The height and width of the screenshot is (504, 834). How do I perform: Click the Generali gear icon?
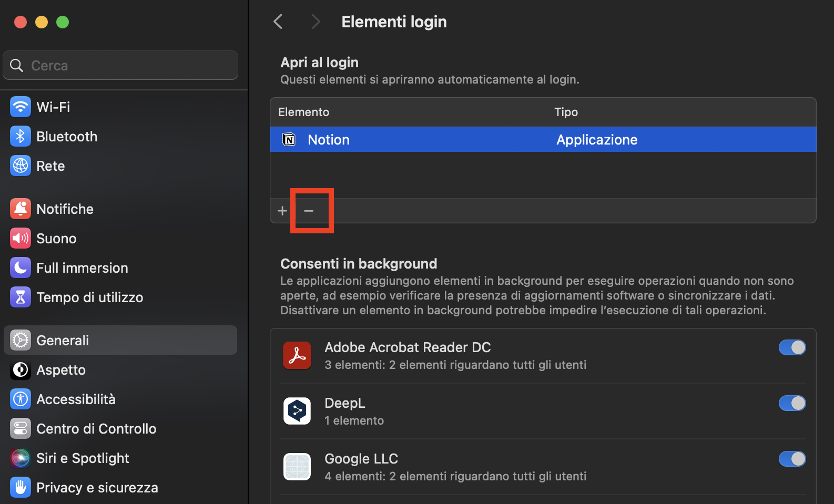click(21, 341)
